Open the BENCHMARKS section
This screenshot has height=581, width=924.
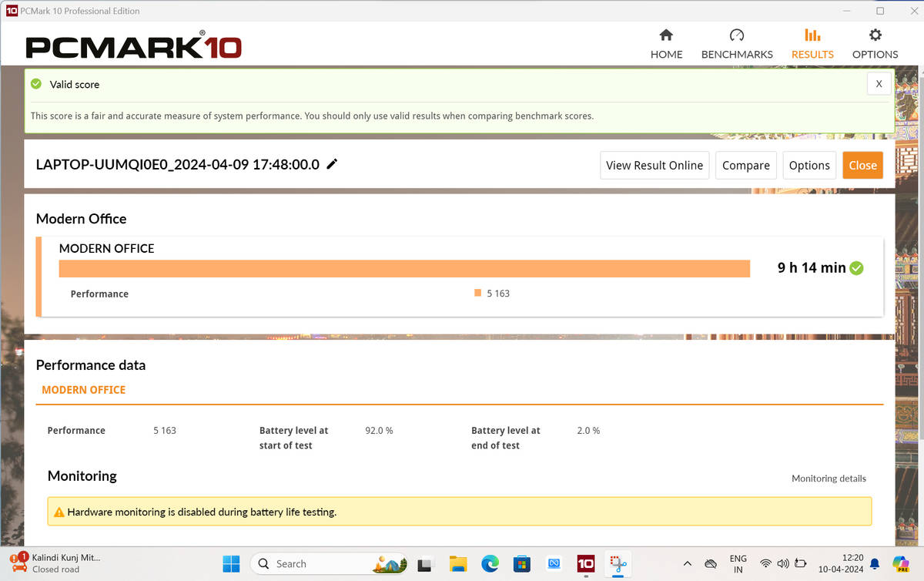pyautogui.click(x=737, y=45)
